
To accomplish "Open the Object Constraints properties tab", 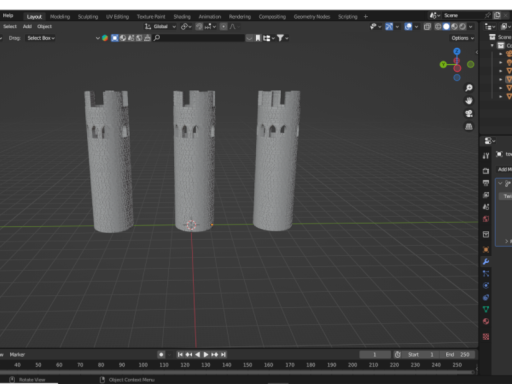I will click(x=486, y=297).
